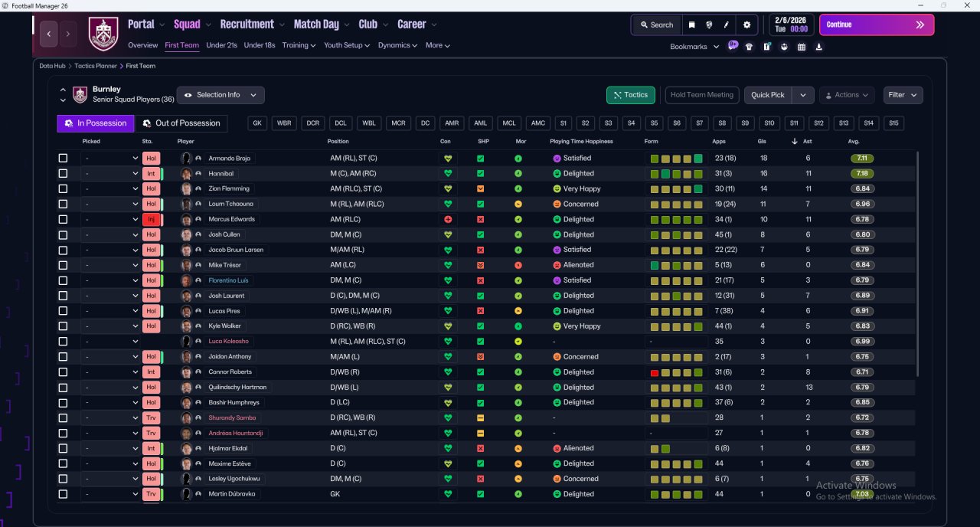The width and height of the screenshot is (980, 527).
Task: Click the player list vertical scrollbar
Action: (917, 263)
